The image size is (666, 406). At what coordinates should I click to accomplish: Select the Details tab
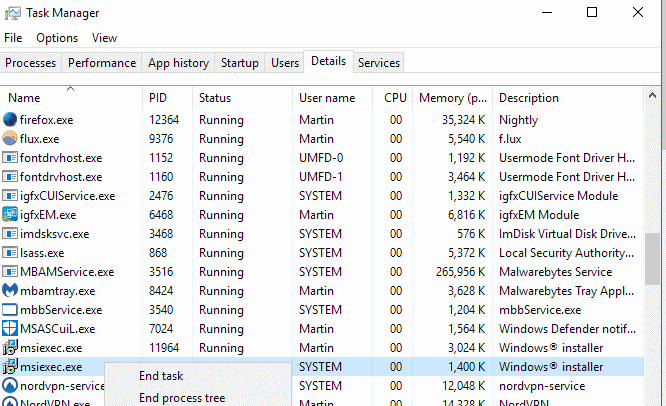pos(328,61)
